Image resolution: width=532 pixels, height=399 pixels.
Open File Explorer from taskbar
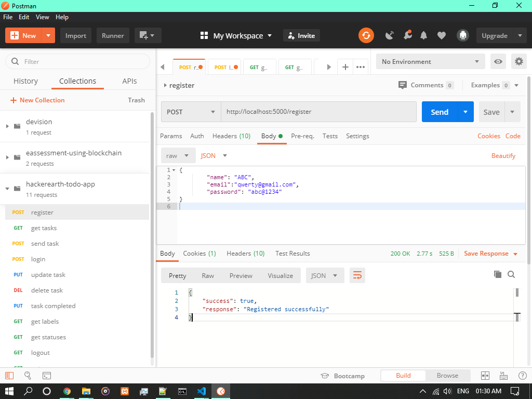pyautogui.click(x=86, y=391)
